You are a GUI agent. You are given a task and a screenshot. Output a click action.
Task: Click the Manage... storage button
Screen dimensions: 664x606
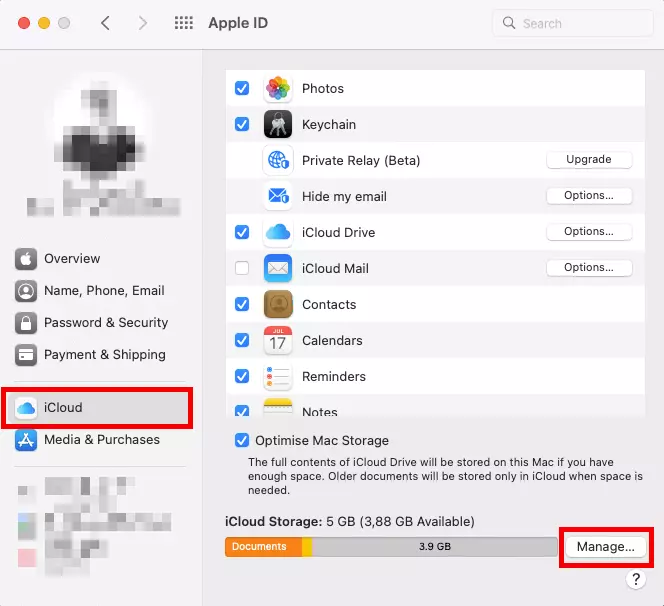pyautogui.click(x=606, y=547)
